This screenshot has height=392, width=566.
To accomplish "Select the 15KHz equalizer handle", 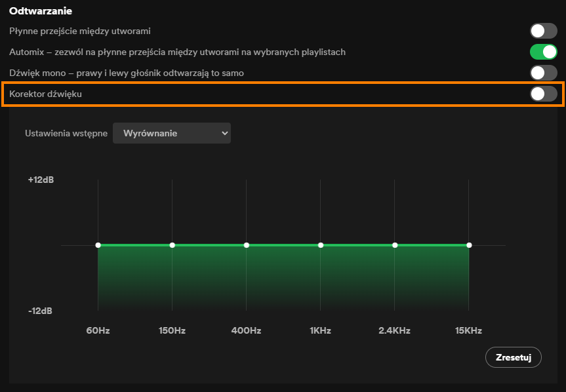I will (469, 245).
